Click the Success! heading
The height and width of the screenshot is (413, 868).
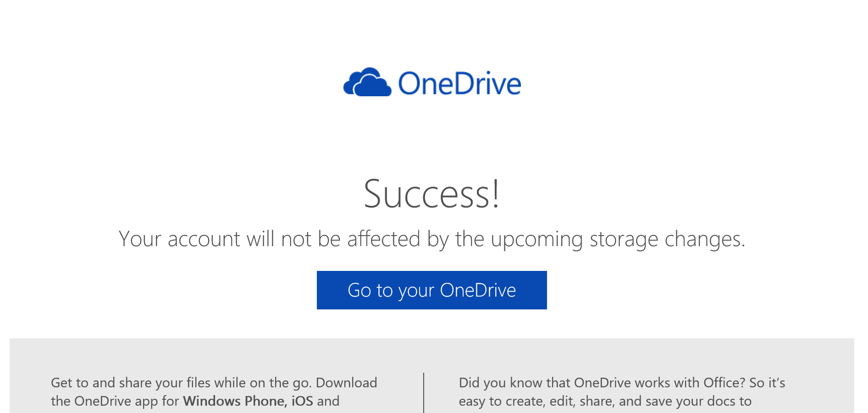(x=431, y=193)
